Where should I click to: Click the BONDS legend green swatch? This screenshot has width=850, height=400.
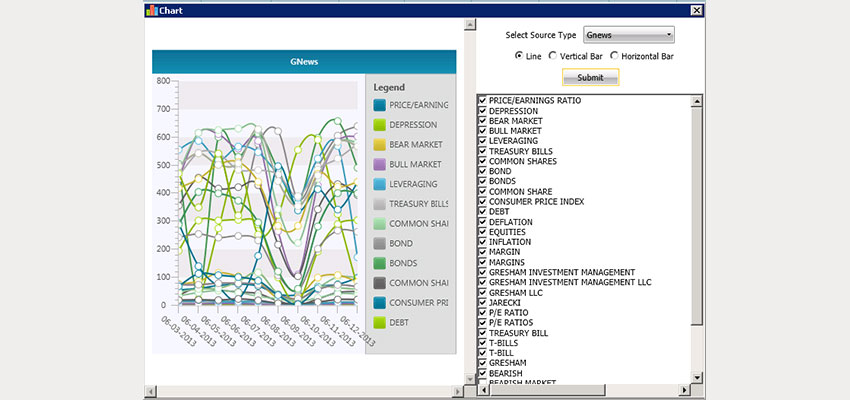[x=379, y=263]
